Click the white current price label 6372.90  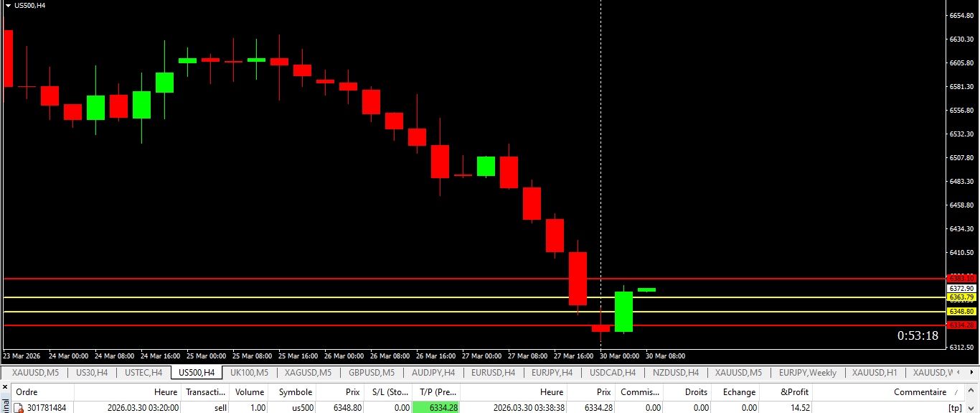pos(961,288)
